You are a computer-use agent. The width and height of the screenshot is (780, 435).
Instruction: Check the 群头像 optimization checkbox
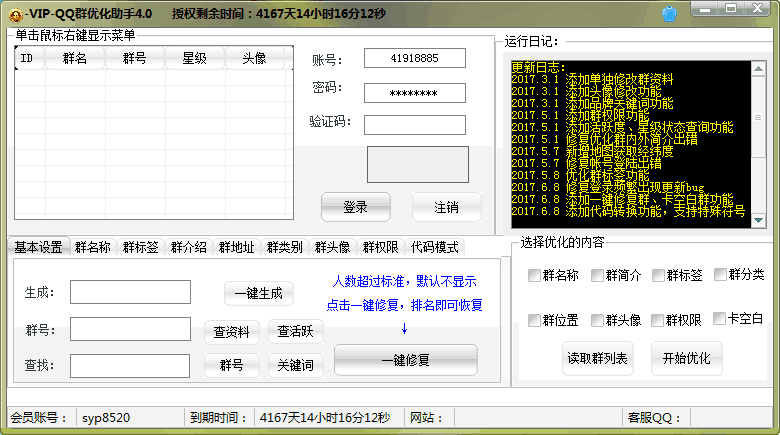tap(597, 320)
